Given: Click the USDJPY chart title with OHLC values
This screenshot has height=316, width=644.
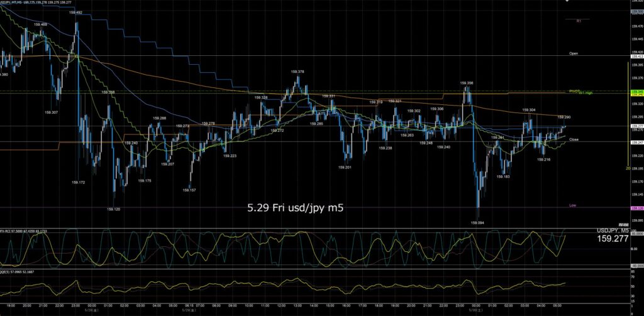Looking at the screenshot, I should tap(37, 3).
